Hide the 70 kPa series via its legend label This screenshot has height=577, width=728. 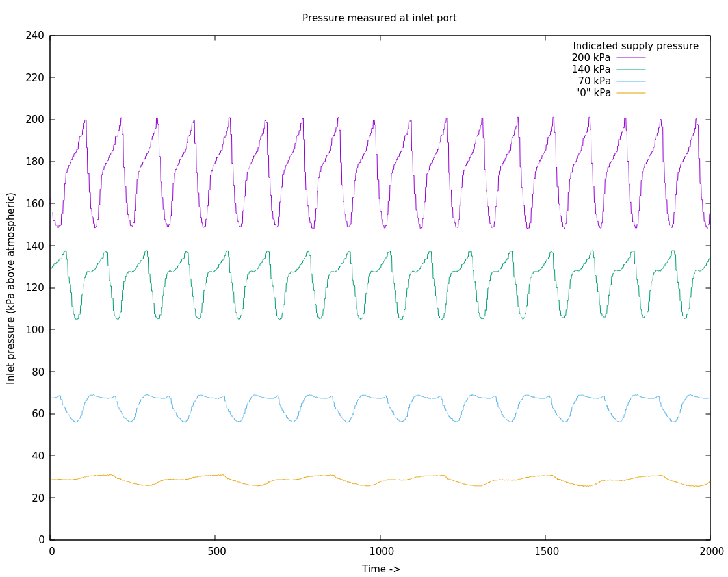click(594, 81)
